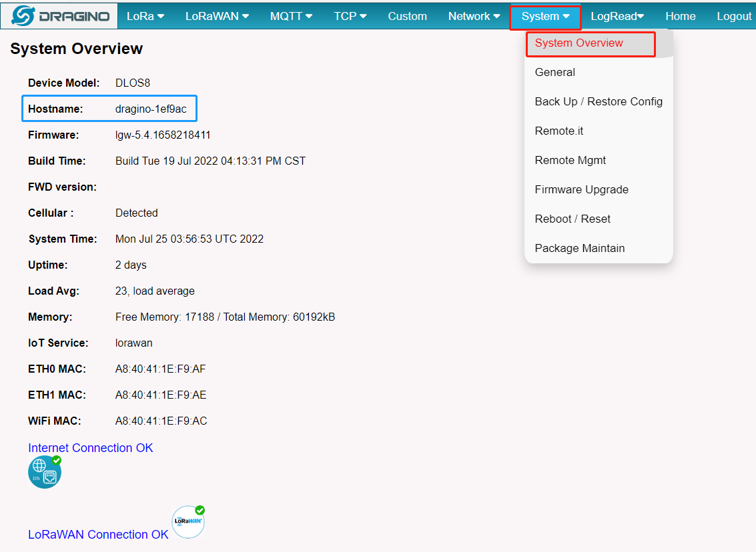Click the Memory value text
Screen dimensions: 756x552
pos(225,317)
